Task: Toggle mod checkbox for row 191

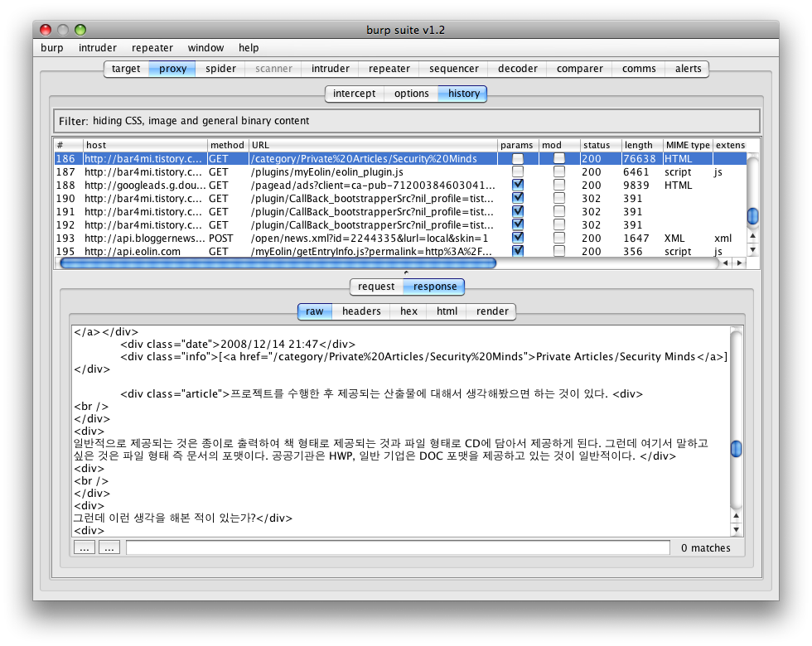Action: [558, 211]
